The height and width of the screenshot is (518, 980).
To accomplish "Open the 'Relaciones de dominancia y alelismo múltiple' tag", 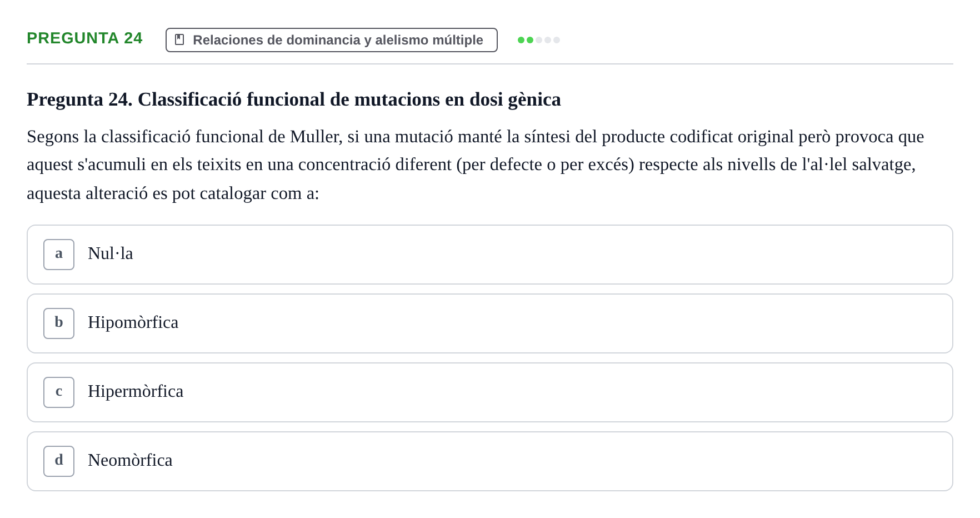I will tap(332, 40).
